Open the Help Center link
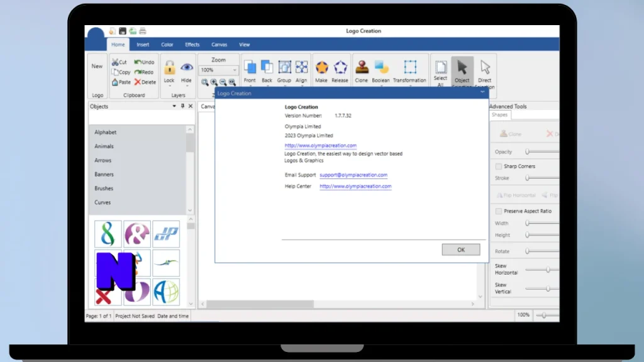Screen dimensions: 644x362 355,186
